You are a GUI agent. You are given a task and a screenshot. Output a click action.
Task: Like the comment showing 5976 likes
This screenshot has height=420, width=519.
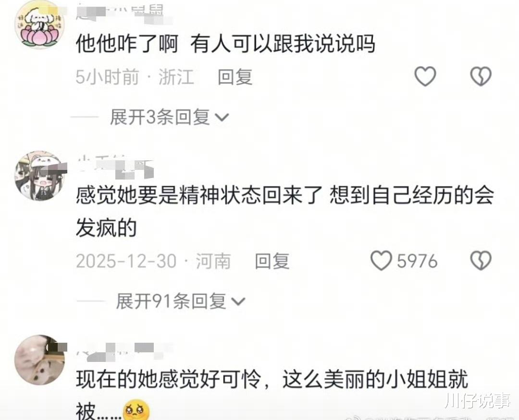pyautogui.click(x=381, y=260)
